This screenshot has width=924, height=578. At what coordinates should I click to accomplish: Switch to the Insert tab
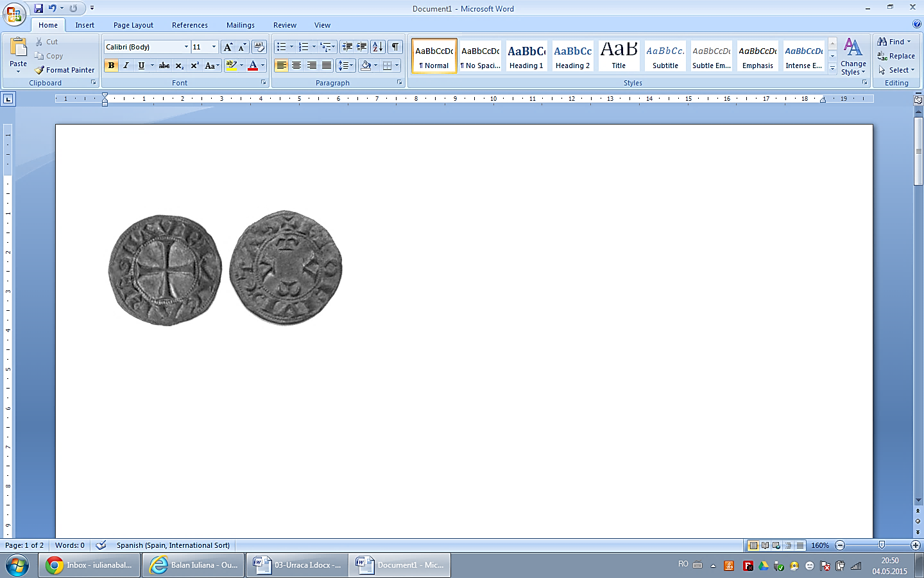tap(85, 25)
